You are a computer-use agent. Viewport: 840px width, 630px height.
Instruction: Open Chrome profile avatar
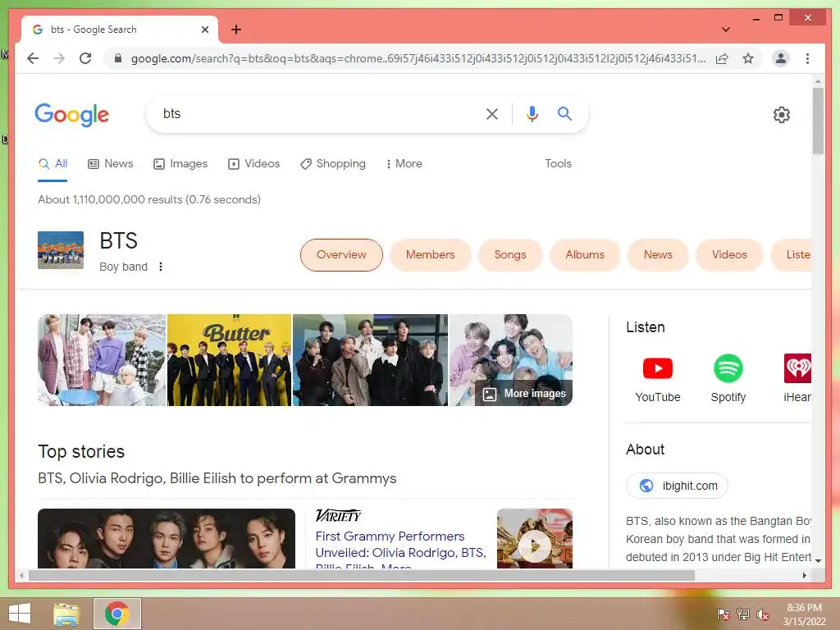pos(781,58)
